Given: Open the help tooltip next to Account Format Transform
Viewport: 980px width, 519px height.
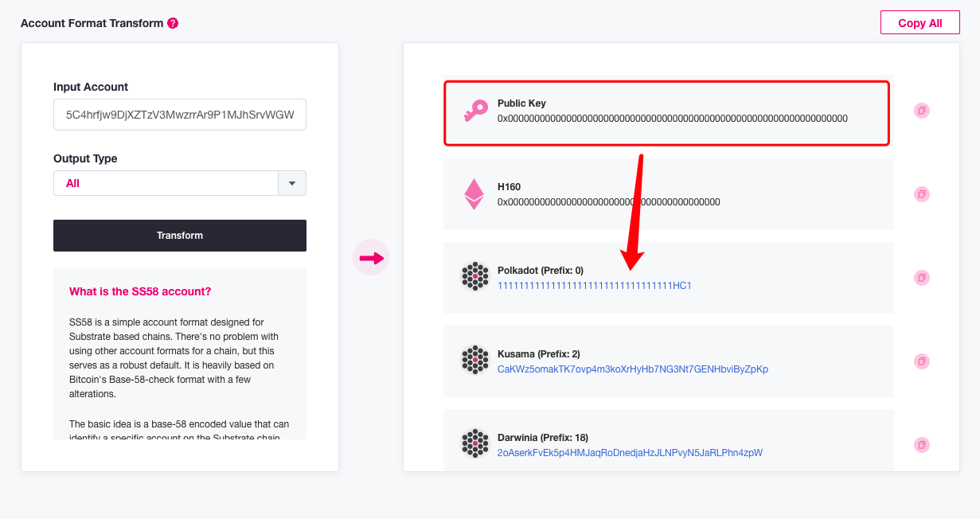Looking at the screenshot, I should coord(174,23).
